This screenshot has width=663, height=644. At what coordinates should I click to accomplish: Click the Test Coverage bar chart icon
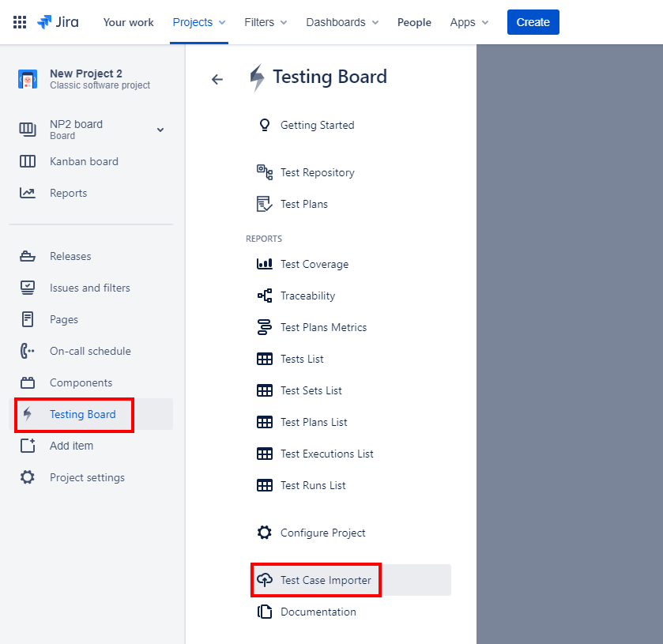[x=265, y=264]
